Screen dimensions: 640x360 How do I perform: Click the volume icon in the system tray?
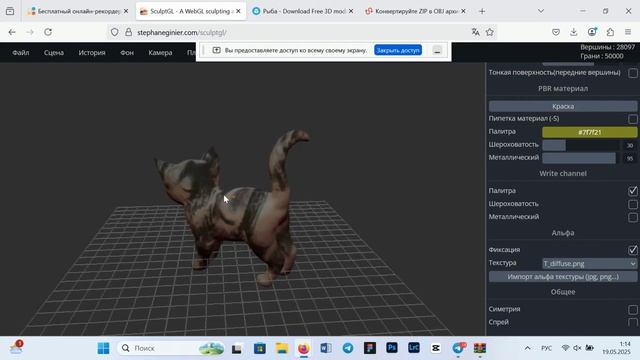coord(577,348)
